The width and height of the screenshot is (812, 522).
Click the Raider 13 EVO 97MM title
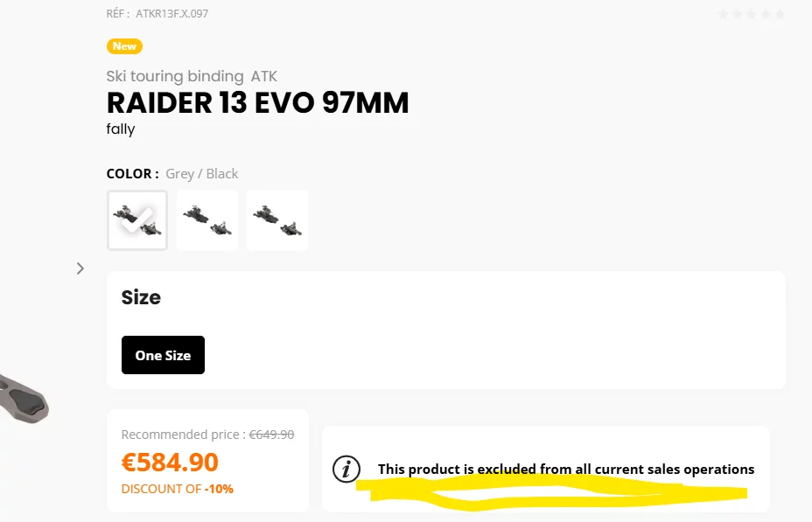pyautogui.click(x=257, y=103)
